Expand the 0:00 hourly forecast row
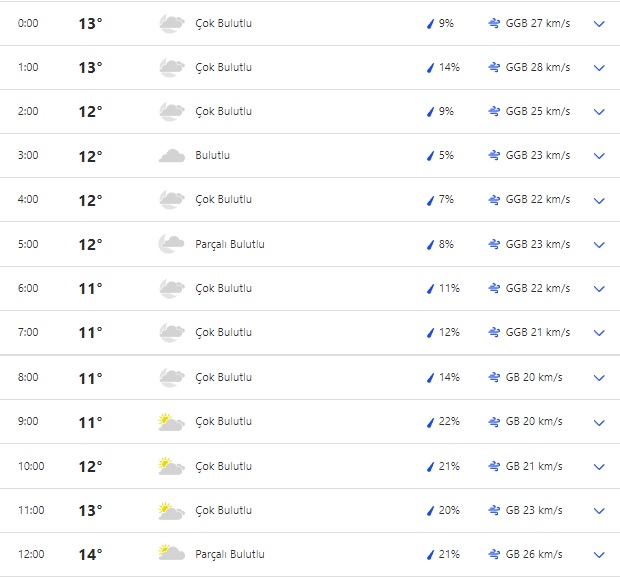The image size is (620, 577). [x=599, y=23]
